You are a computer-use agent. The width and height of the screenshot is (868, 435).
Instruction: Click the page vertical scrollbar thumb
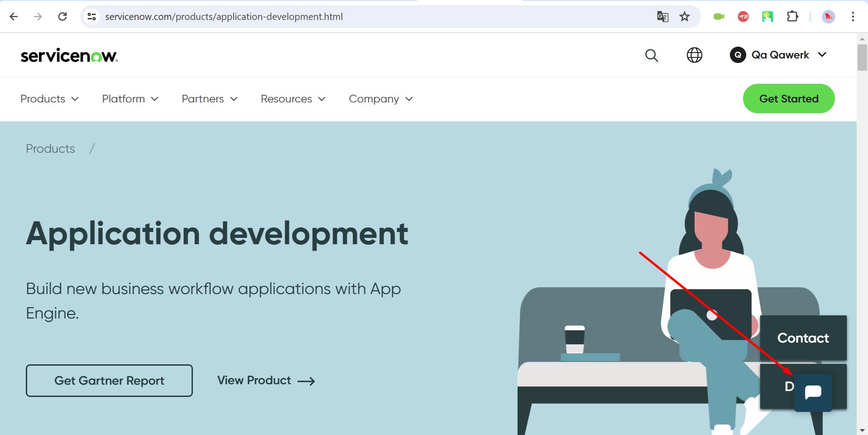(x=862, y=57)
